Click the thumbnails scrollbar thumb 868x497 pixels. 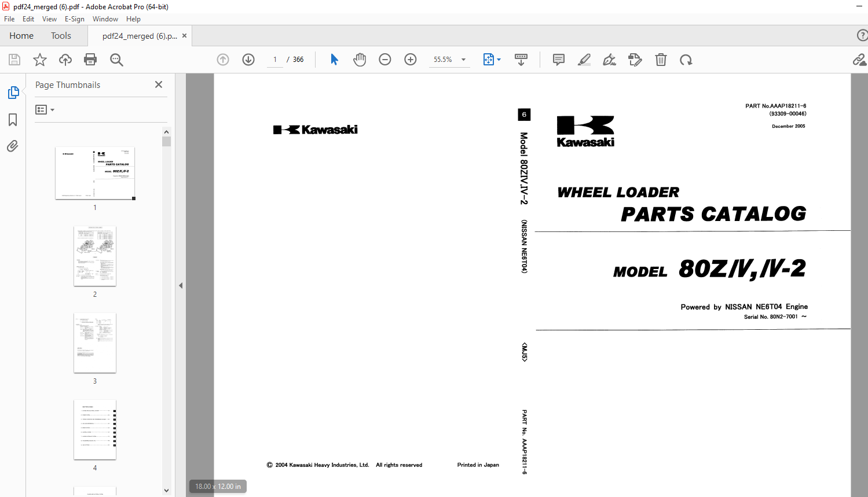[167, 142]
